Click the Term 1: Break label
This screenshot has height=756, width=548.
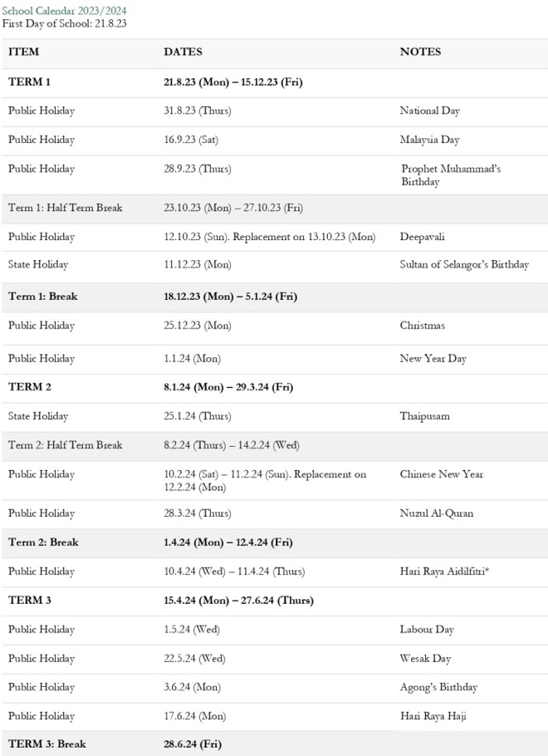[42, 297]
